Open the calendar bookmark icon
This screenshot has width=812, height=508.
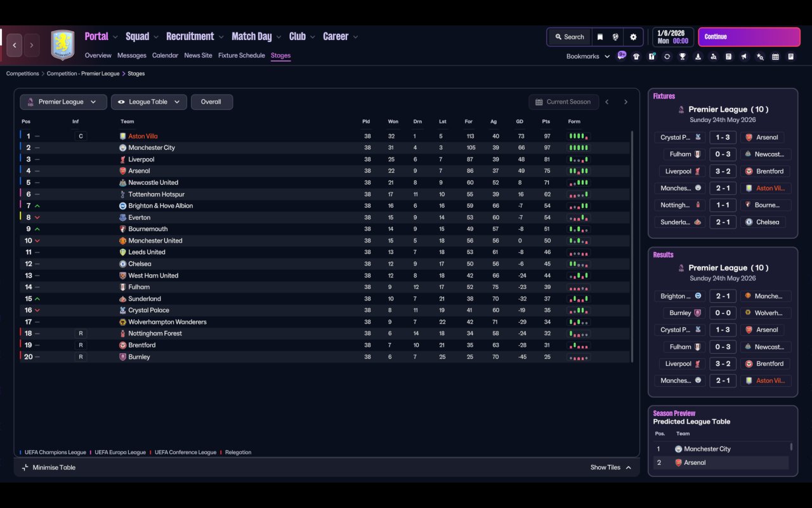point(775,57)
